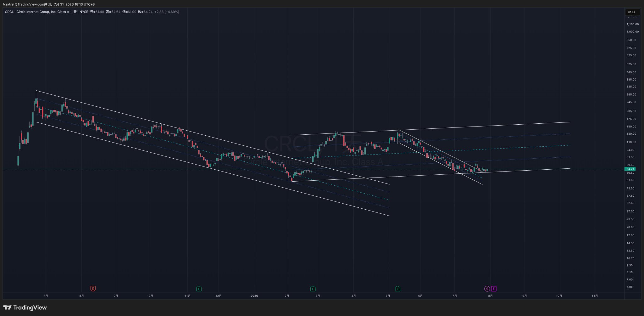Image resolution: width=644 pixels, height=316 pixels.
Task: Click the close value 收=64.24
Action: click(x=145, y=12)
